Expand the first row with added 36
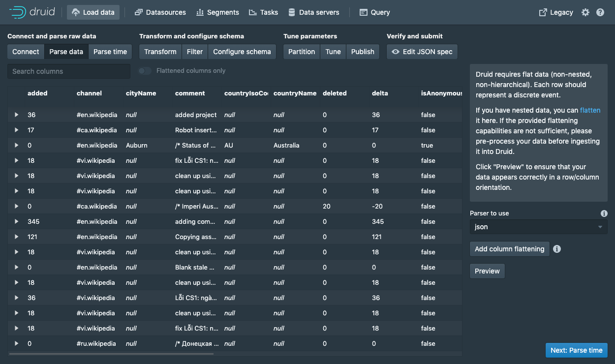The image size is (615, 364). coord(16,115)
